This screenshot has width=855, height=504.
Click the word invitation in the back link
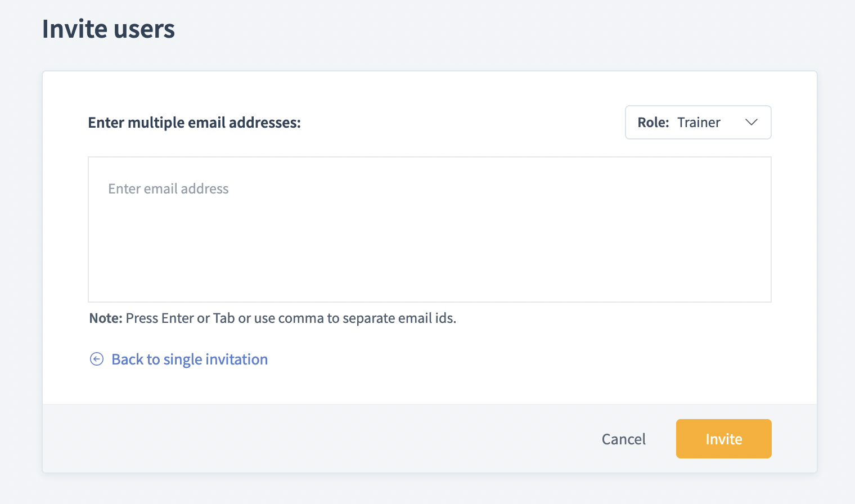pyautogui.click(x=236, y=359)
